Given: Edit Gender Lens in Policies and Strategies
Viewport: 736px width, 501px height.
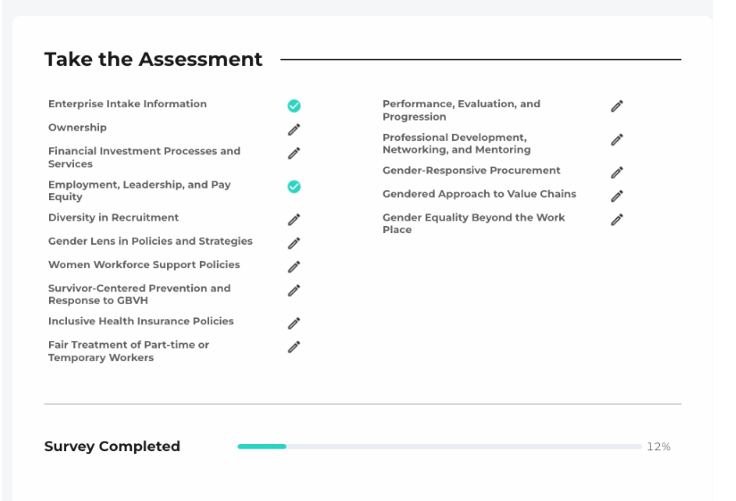Looking at the screenshot, I should point(294,243).
